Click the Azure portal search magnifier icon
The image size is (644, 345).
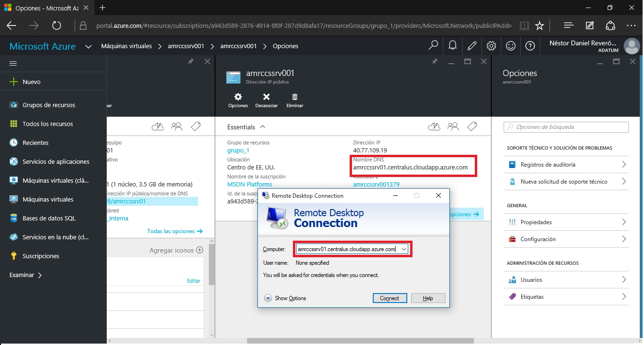click(x=433, y=46)
